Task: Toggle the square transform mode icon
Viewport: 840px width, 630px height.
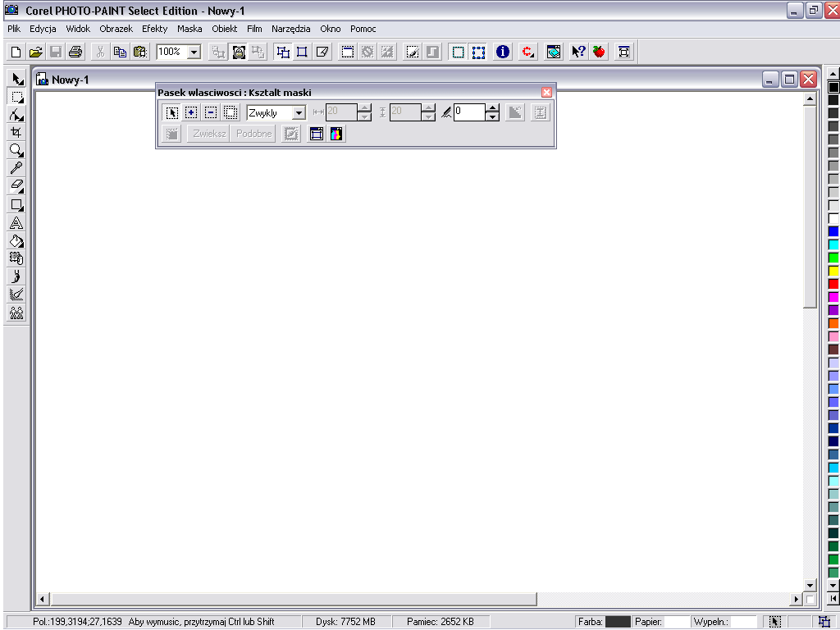Action: click(302, 52)
